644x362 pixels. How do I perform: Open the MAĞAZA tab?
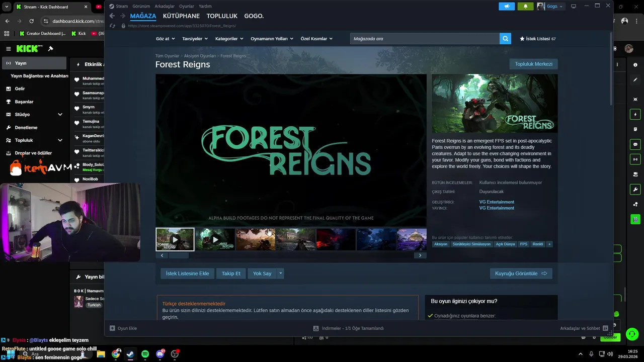(x=143, y=16)
